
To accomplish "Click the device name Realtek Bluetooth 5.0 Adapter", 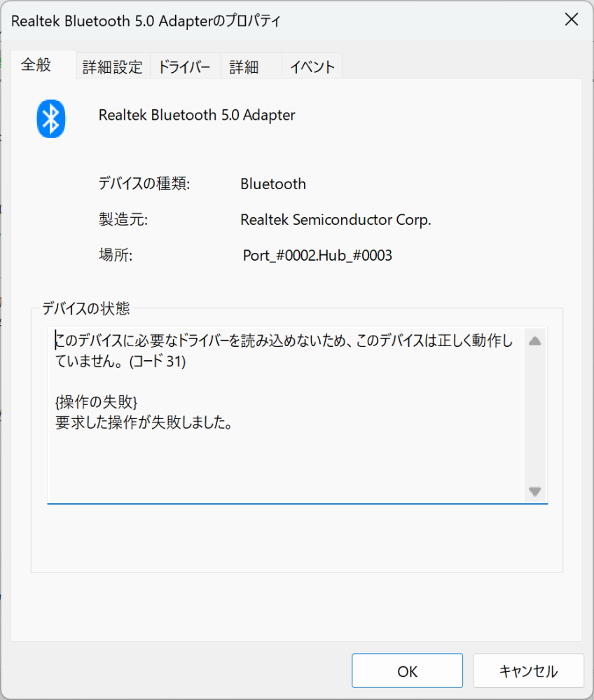I will coord(197,115).
